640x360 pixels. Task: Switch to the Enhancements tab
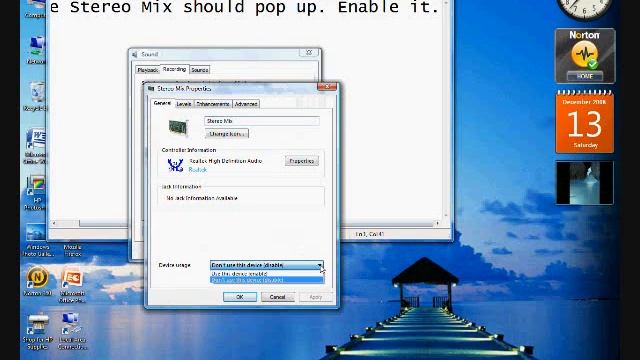pos(213,104)
